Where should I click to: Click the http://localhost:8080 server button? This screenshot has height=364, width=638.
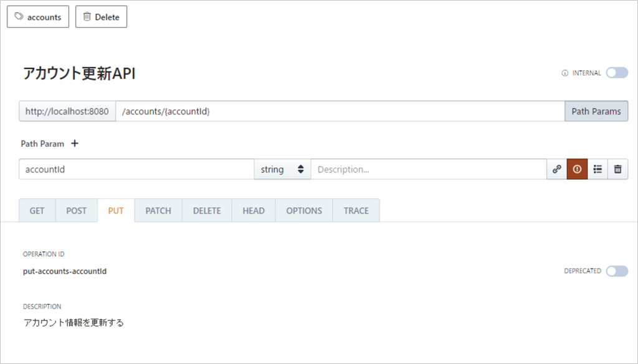67,111
